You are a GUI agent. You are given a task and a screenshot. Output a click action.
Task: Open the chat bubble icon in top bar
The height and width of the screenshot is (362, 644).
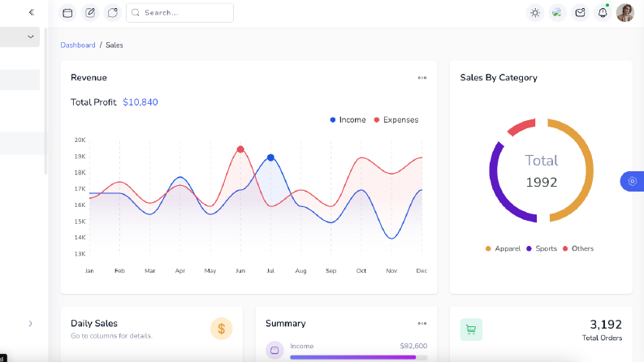click(x=113, y=13)
